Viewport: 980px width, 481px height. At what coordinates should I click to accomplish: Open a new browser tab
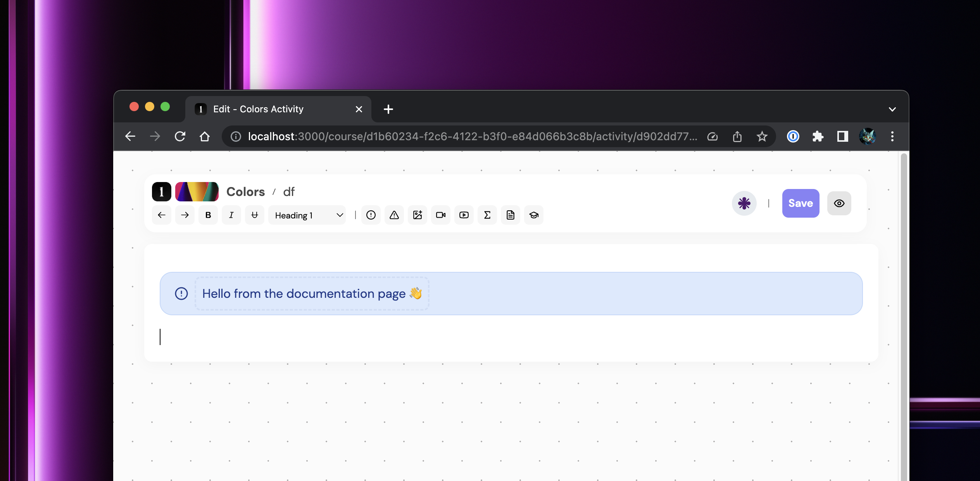tap(388, 109)
